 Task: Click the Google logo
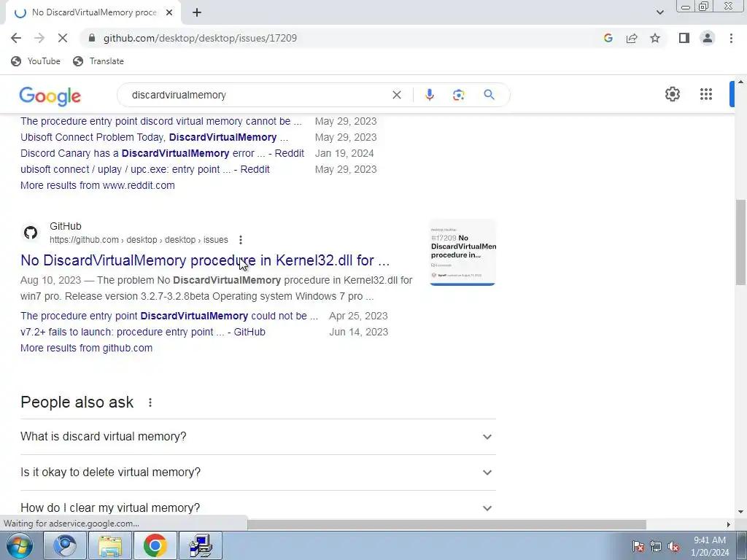click(x=50, y=96)
